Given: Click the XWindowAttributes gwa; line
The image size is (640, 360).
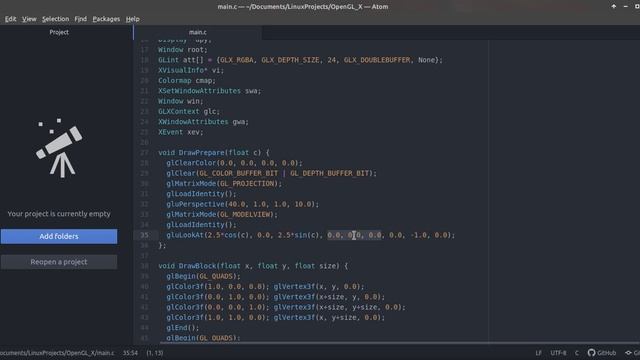Looking at the screenshot, I should click(203, 122).
